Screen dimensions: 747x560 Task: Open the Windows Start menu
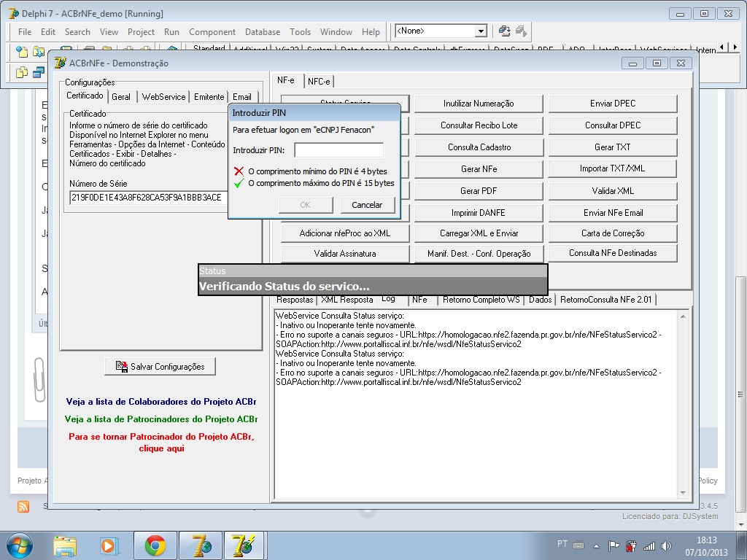(19, 545)
